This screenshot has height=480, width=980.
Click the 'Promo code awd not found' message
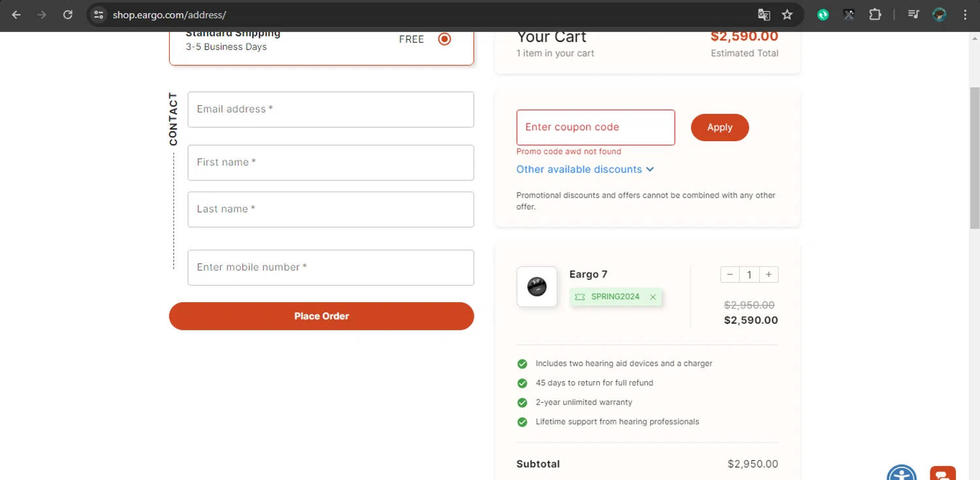point(568,152)
